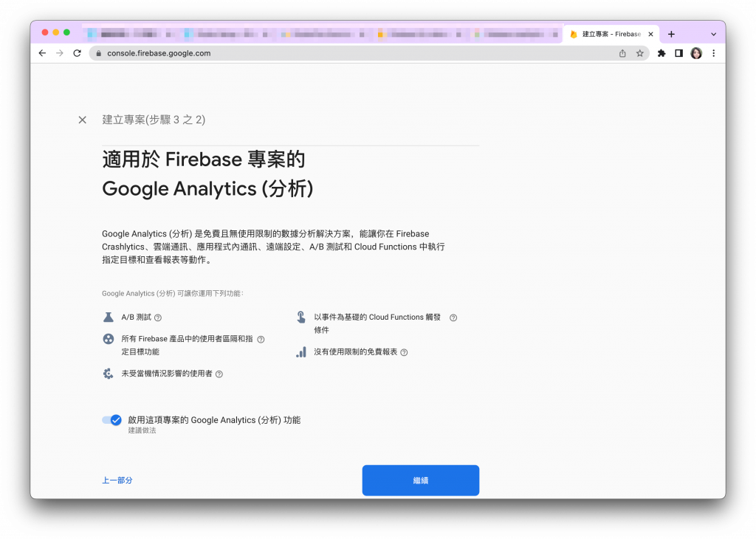Open the extensions puzzle icon
This screenshot has height=539, width=756.
coord(661,53)
